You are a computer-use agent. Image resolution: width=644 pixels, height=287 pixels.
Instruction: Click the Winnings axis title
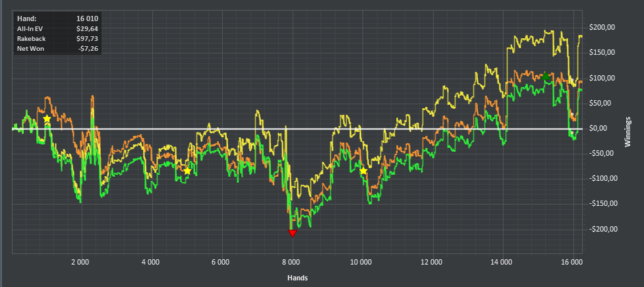point(628,131)
